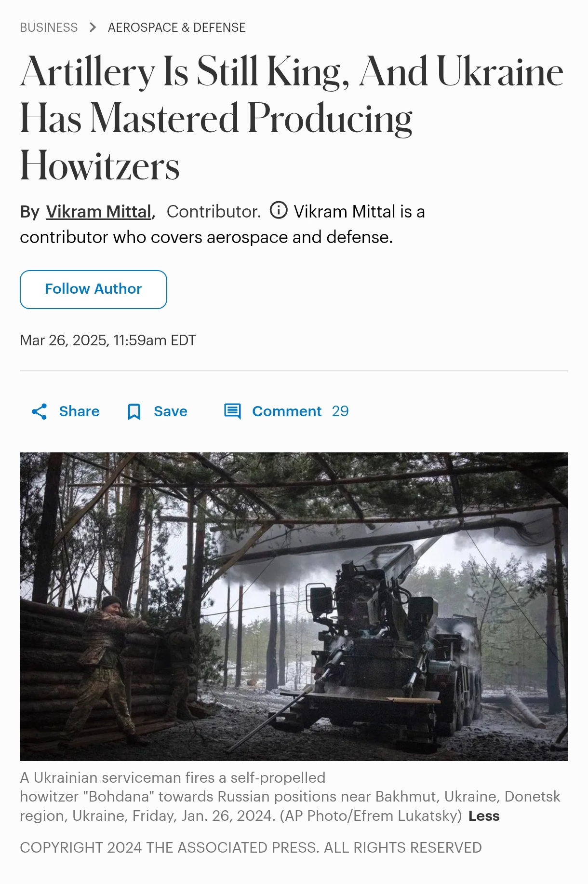Image resolution: width=588 pixels, height=884 pixels.
Task: Click the share icon
Action: [40, 411]
